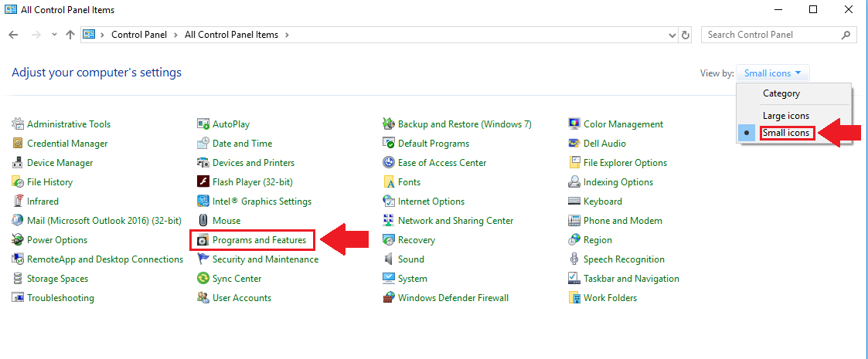This screenshot has width=868, height=359.
Task: Go back with the Back arrow
Action: coord(14,34)
